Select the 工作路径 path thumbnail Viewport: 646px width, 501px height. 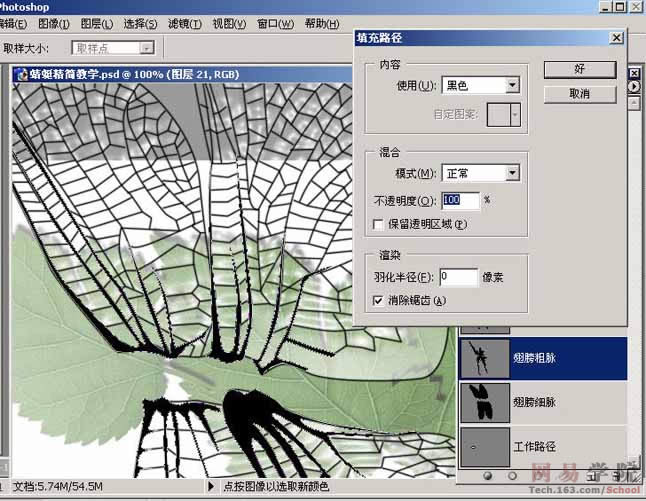pos(485,447)
